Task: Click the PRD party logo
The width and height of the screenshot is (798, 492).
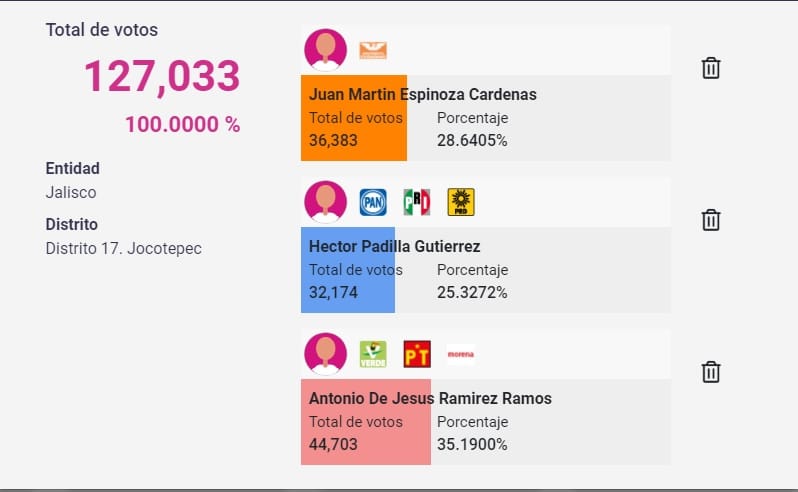Action: [461, 202]
